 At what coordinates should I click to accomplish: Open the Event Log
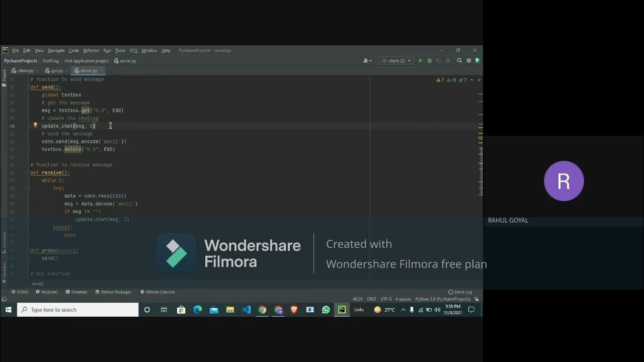[460, 292]
